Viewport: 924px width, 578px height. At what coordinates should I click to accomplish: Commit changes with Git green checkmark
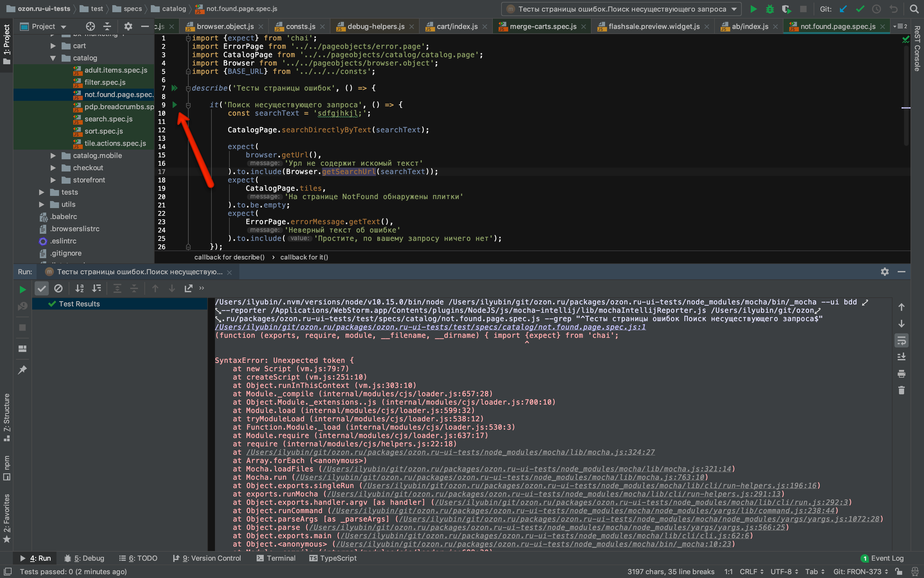860,9
